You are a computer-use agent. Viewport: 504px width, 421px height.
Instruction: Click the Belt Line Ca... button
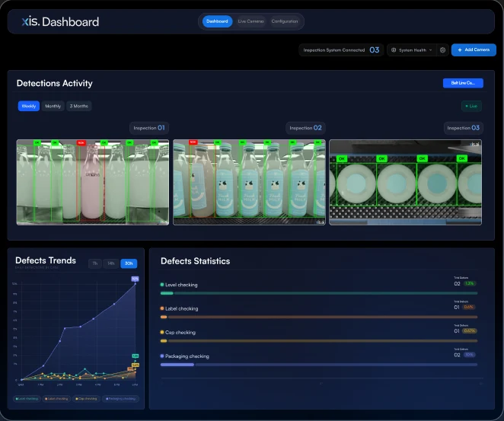coord(463,83)
